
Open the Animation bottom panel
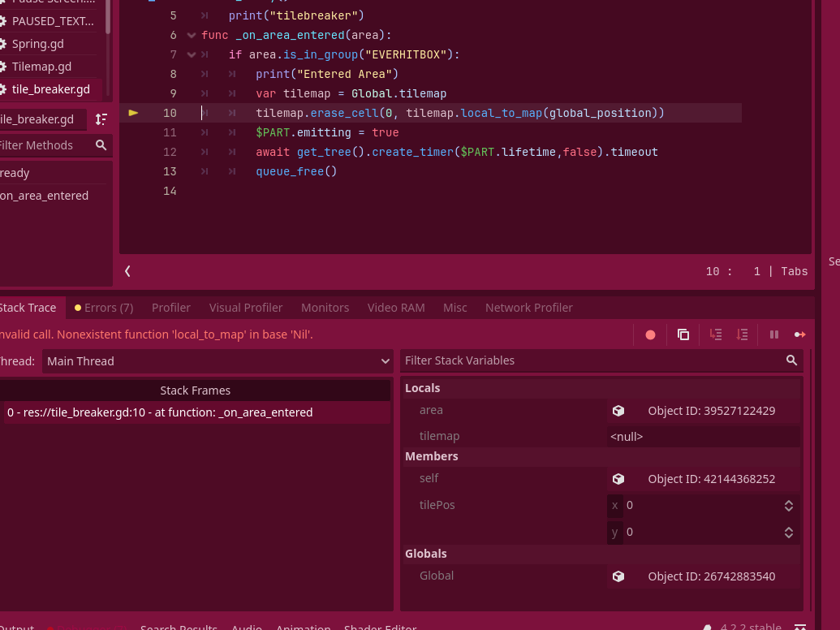tap(304, 627)
